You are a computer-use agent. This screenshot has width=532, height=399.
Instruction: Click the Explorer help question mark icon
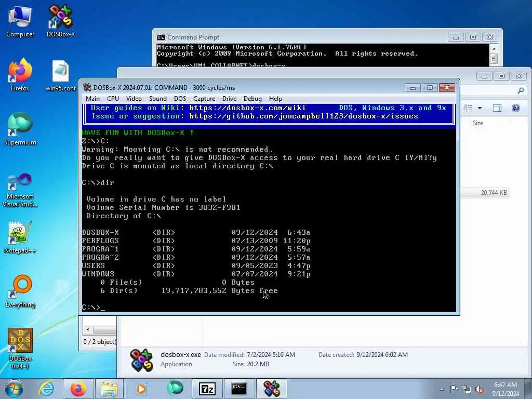pyautogui.click(x=516, y=108)
